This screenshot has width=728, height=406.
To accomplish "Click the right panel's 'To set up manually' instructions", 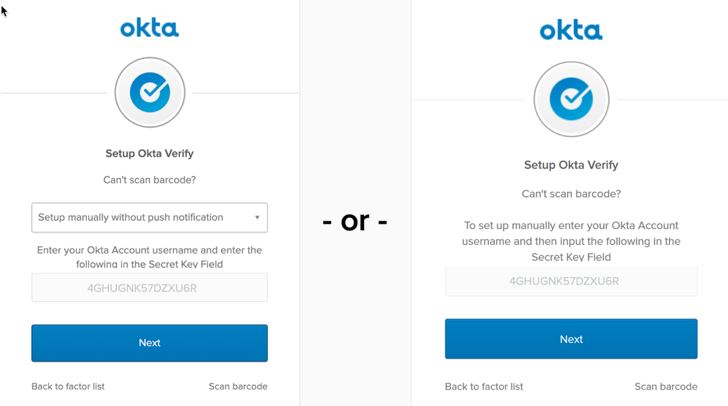I will point(571,241).
